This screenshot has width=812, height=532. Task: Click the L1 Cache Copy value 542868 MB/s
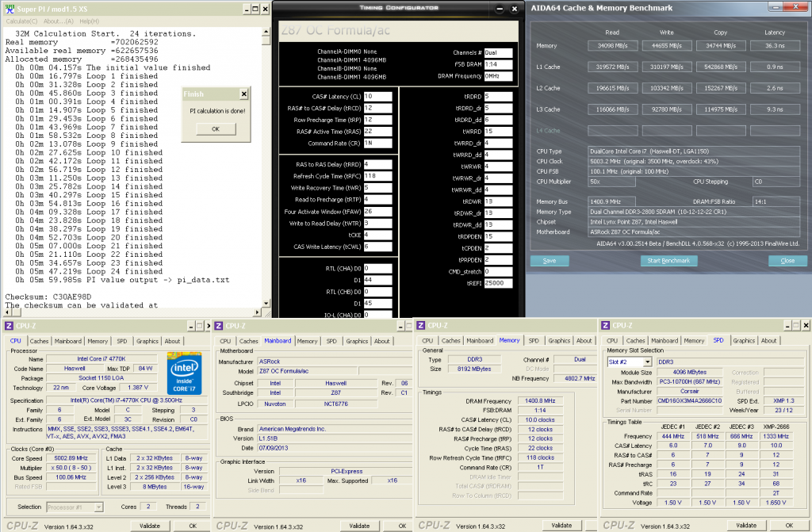[721, 67]
